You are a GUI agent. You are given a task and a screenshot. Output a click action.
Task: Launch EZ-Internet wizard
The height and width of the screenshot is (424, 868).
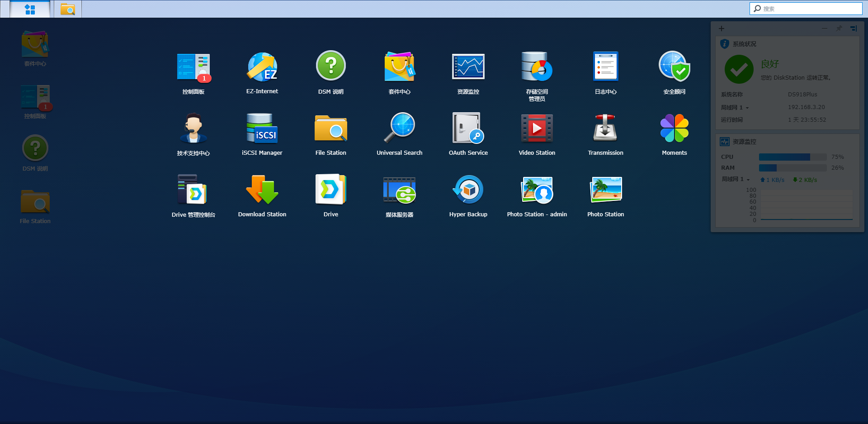coord(262,67)
